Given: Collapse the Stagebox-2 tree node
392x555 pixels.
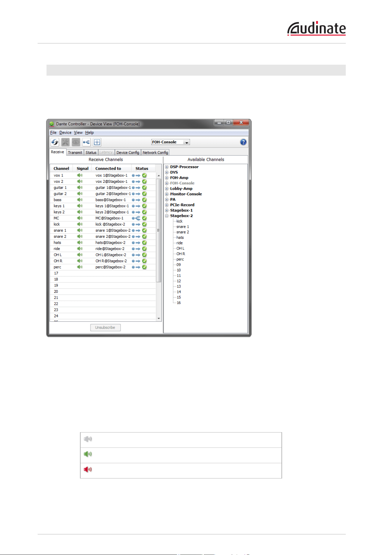Looking at the screenshot, I should click(x=167, y=216).
